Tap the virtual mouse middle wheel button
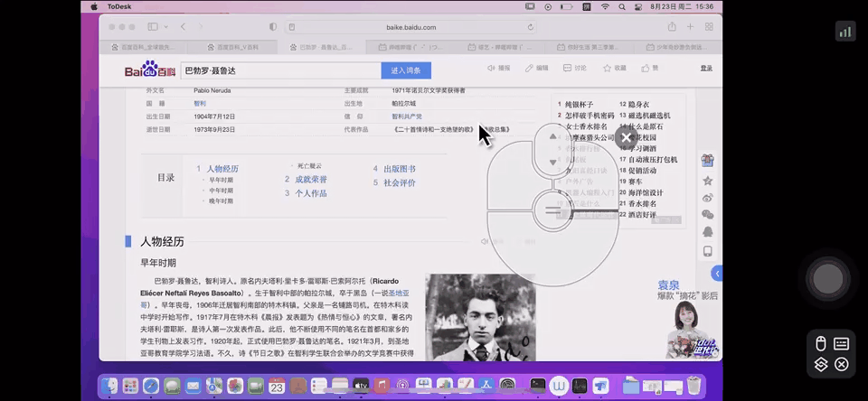The height and width of the screenshot is (401, 868). [552, 210]
